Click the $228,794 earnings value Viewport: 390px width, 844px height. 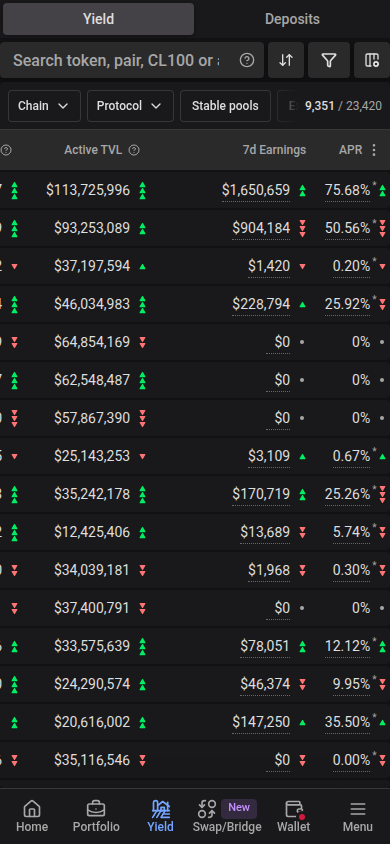pos(261,305)
